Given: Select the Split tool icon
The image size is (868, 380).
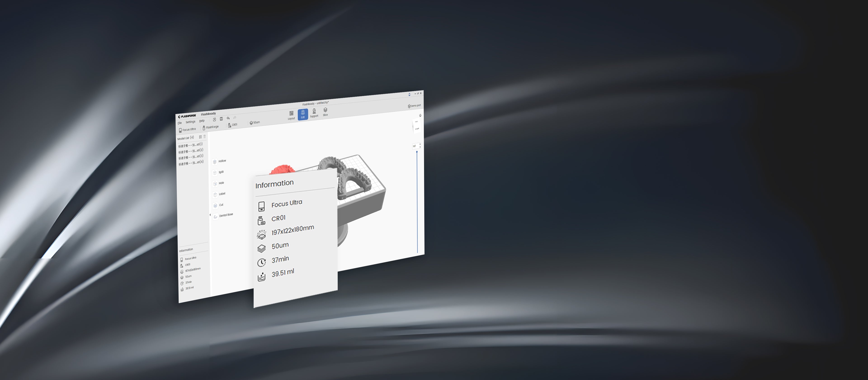Looking at the screenshot, I should tap(215, 173).
